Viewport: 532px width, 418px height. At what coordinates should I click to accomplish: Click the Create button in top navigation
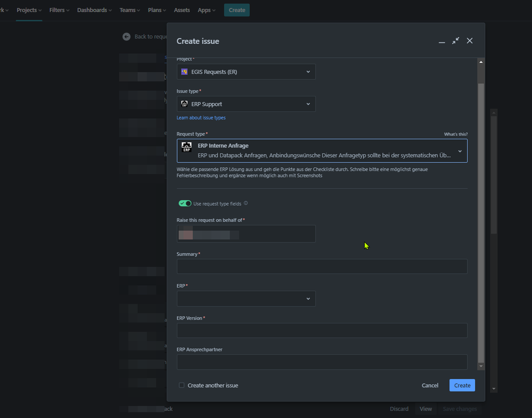(237, 10)
